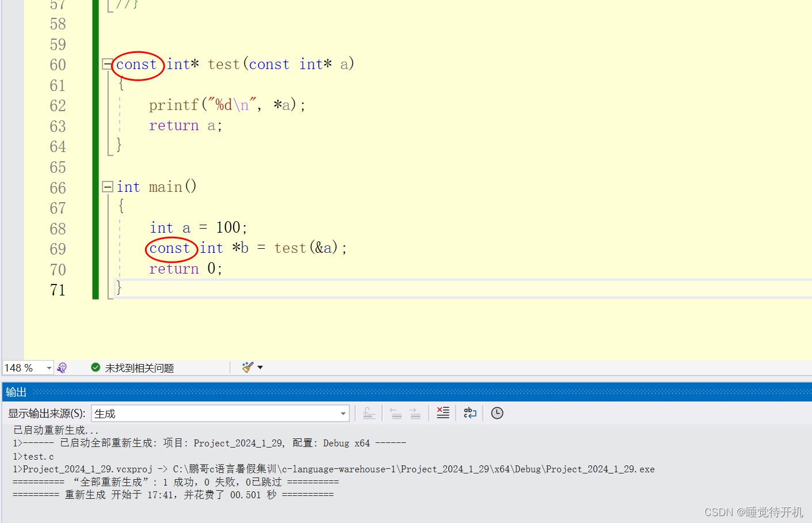Open the 148 % zoom dropdown
The image size is (812, 523).
tap(49, 368)
